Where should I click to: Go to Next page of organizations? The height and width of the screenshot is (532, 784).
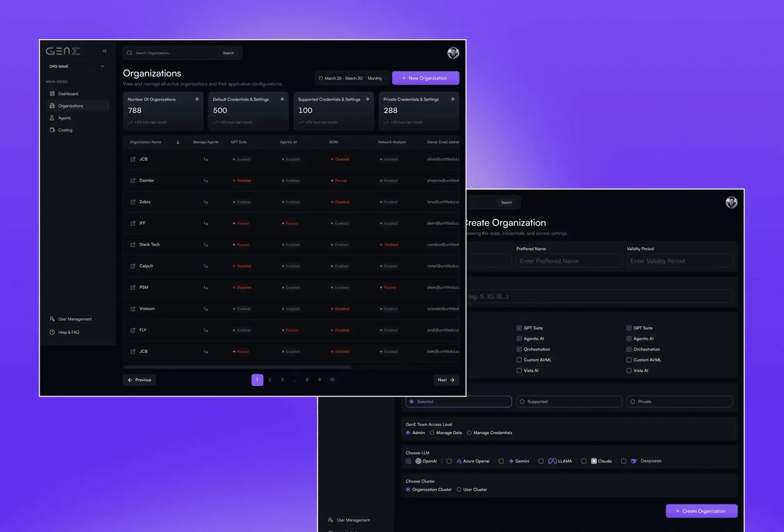(x=446, y=380)
